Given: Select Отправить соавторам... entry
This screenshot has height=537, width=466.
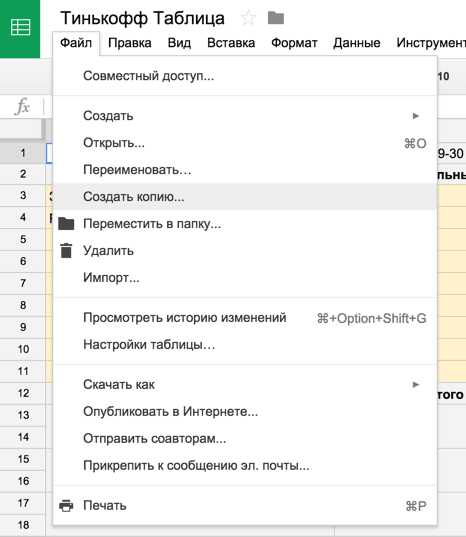Looking at the screenshot, I should pos(245,438).
